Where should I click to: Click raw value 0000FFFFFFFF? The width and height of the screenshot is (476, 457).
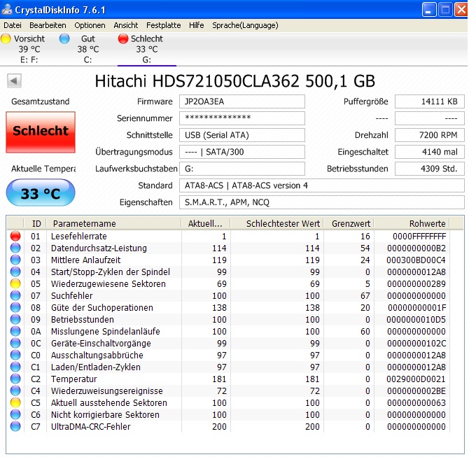coord(419,236)
